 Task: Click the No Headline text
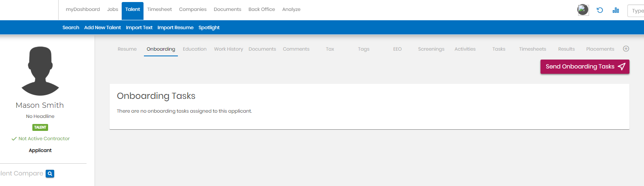40,116
